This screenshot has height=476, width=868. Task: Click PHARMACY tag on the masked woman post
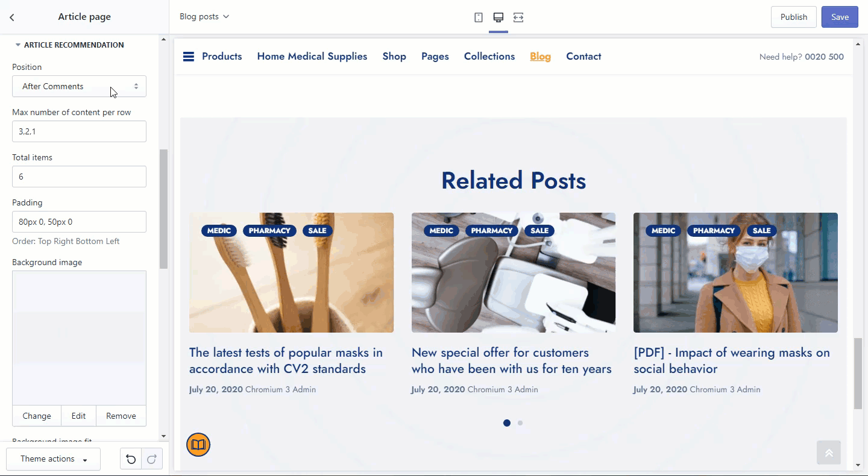714,231
